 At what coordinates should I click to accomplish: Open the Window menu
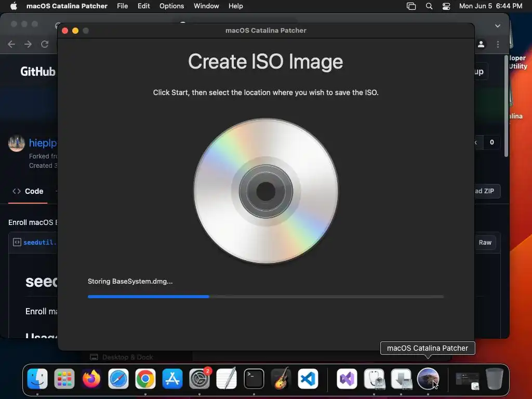pos(206,6)
